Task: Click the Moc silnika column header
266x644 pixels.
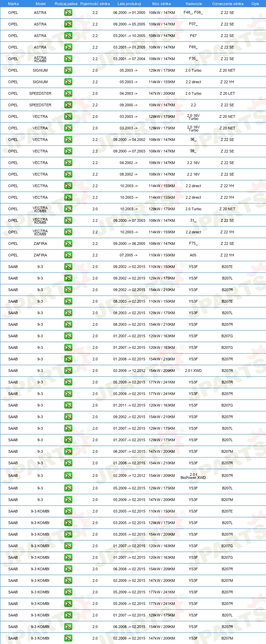Action: tap(162, 4)
